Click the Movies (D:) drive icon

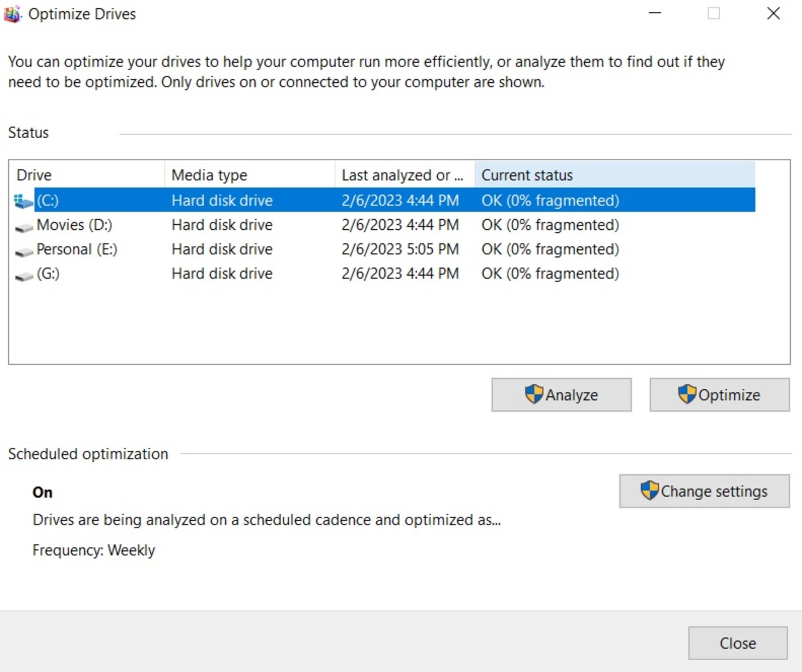[24, 227]
